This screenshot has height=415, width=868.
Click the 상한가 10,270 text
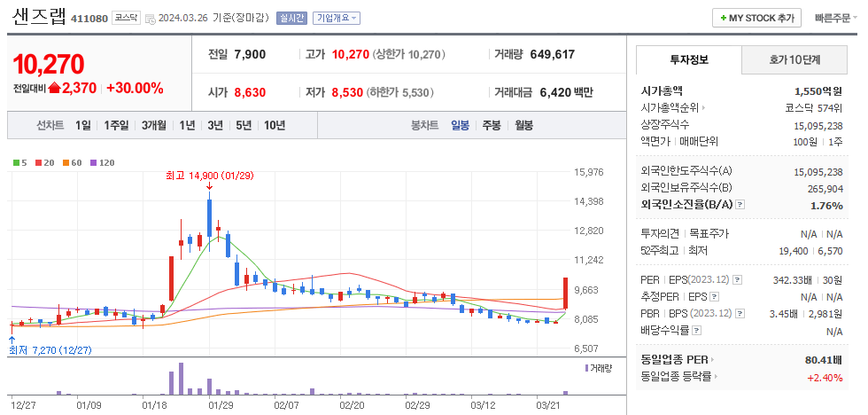[x=409, y=54]
